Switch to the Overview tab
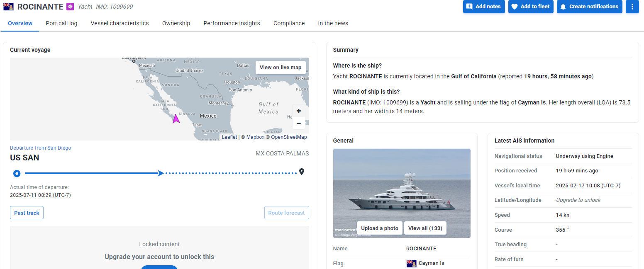Image resolution: width=644 pixels, height=269 pixels. 20,23
